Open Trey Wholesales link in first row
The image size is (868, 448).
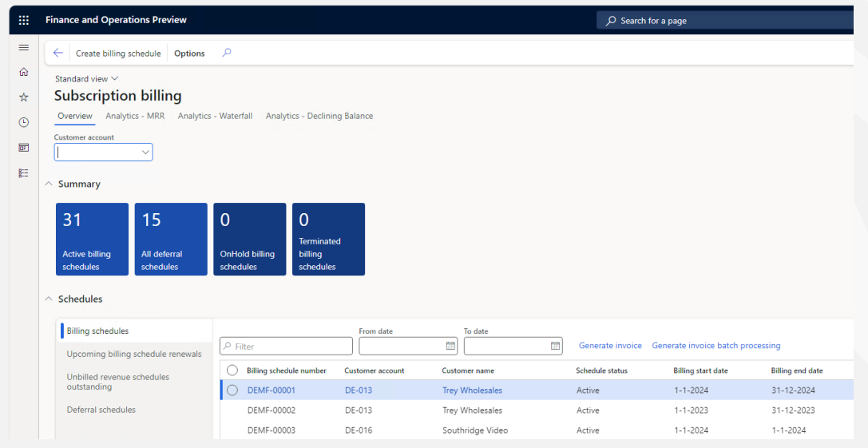tap(473, 391)
